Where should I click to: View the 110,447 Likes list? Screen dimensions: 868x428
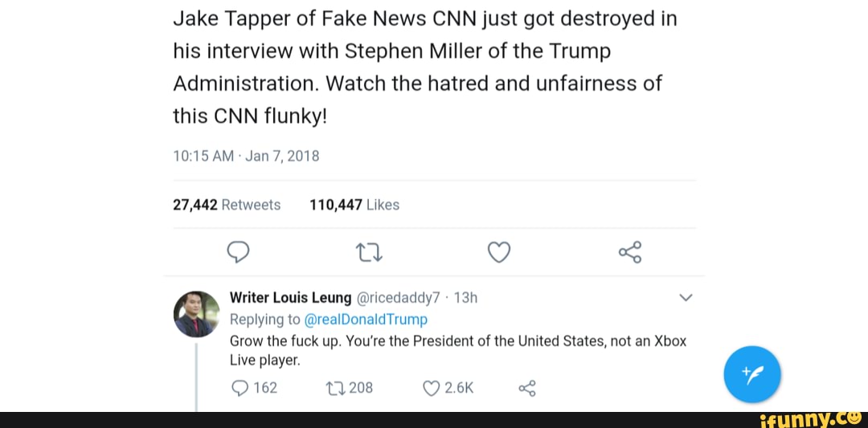[x=354, y=205]
